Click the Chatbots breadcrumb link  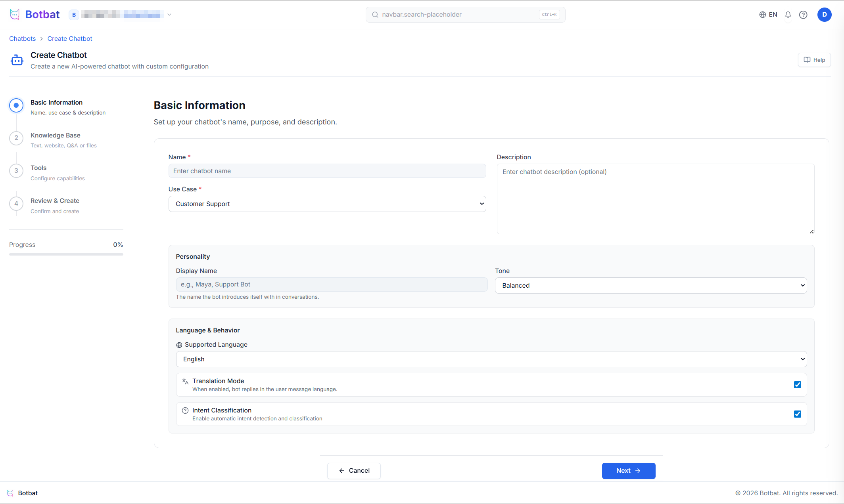(x=22, y=38)
